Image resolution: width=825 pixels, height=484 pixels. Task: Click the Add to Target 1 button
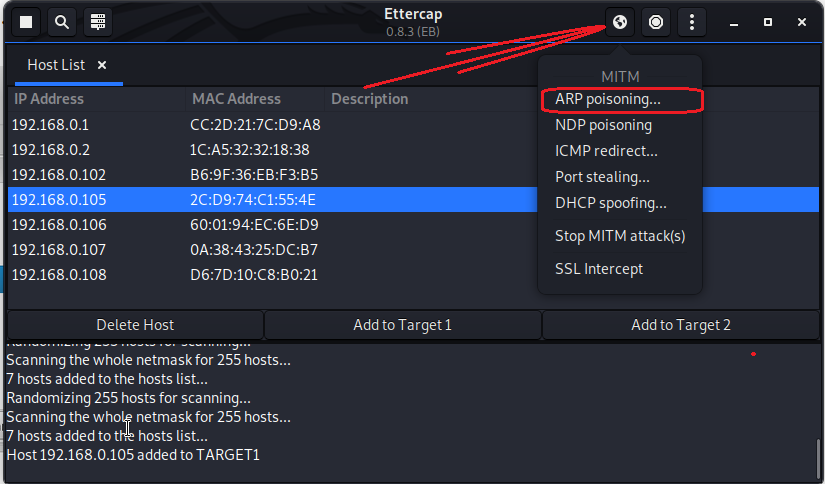point(402,324)
